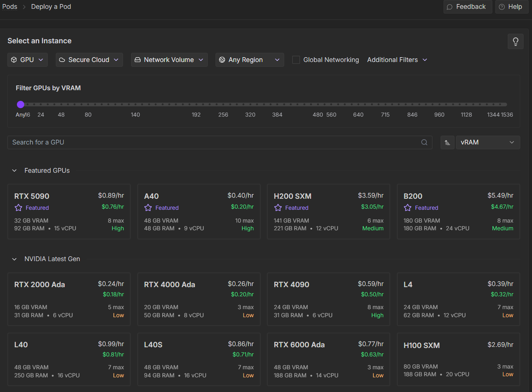
Task: Click Deploy a Pod breadcrumb
Action: click(x=51, y=7)
